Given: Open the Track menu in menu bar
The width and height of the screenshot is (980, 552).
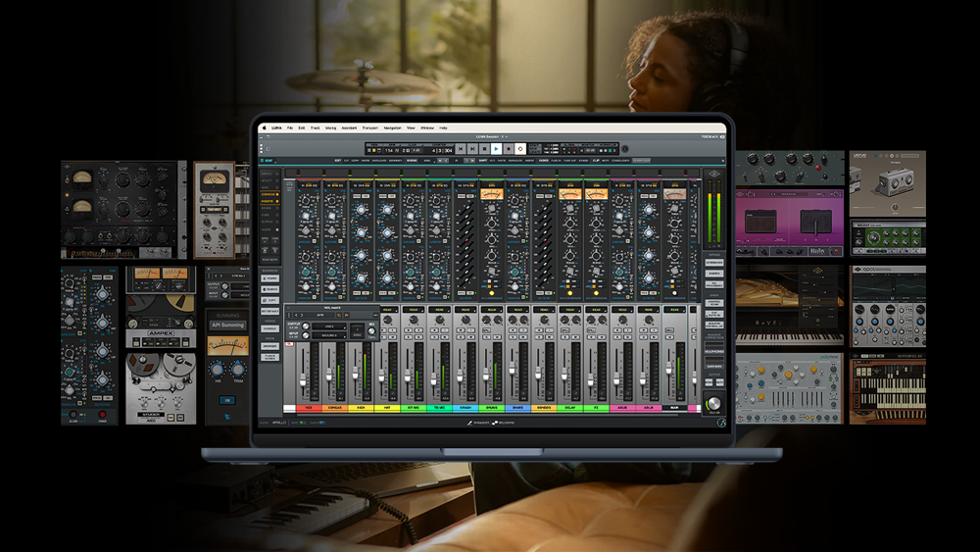Looking at the screenshot, I should (314, 128).
